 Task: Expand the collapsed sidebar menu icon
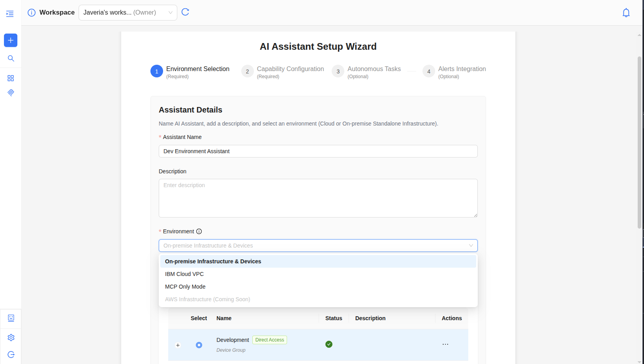[x=10, y=14]
